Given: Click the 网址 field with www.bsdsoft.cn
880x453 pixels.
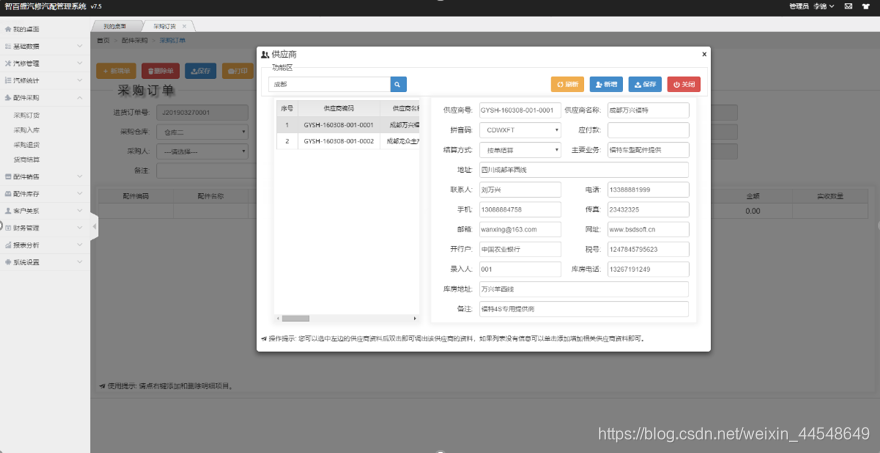Looking at the screenshot, I should (x=648, y=230).
